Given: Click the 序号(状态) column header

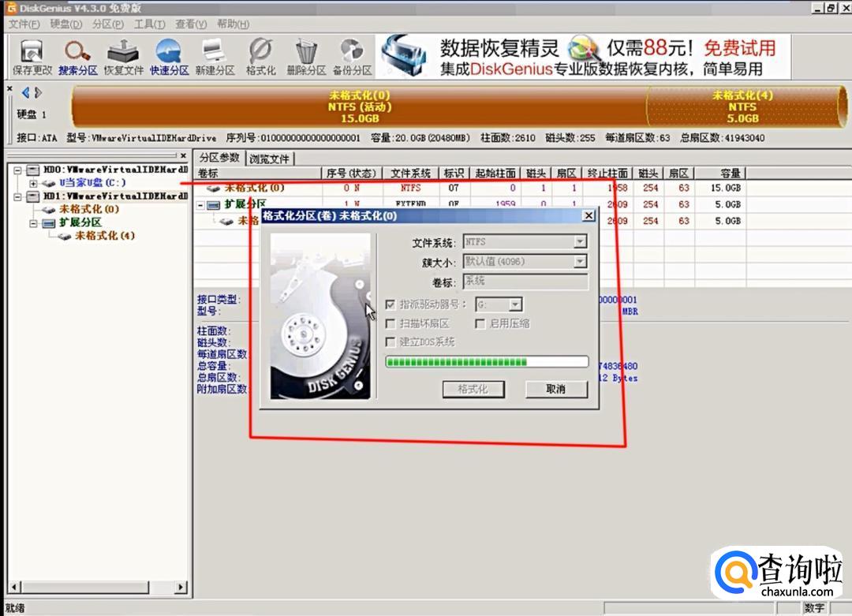Looking at the screenshot, I should (352, 174).
